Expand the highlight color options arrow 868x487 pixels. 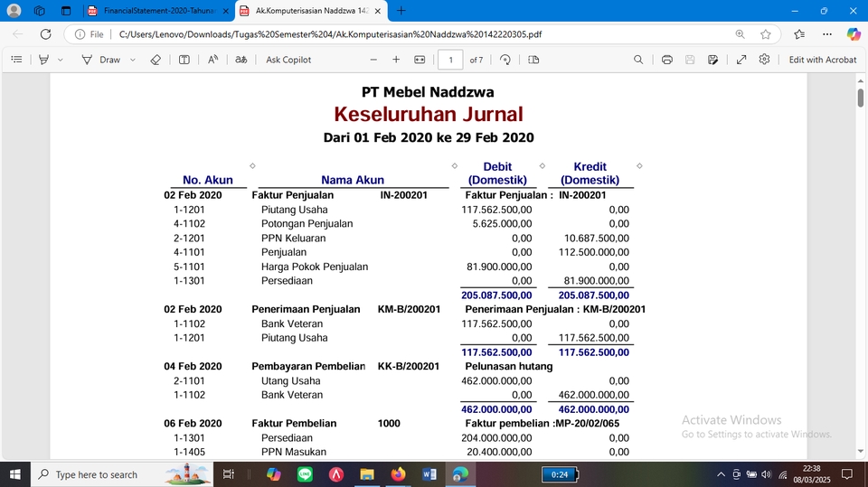[61, 60]
